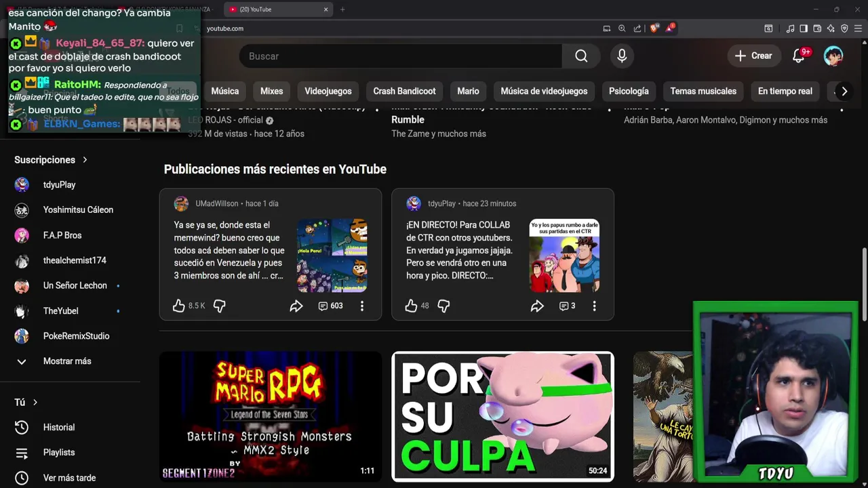Select the Psicología category chip
The image size is (868, 488).
629,91
